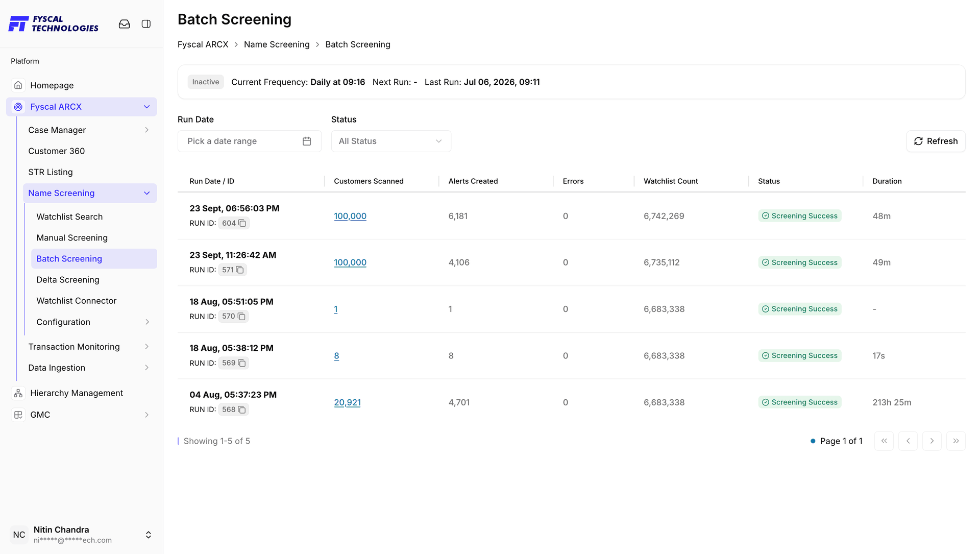Click the Fyscal Technologies logo
The height and width of the screenshot is (554, 980).
[54, 23]
